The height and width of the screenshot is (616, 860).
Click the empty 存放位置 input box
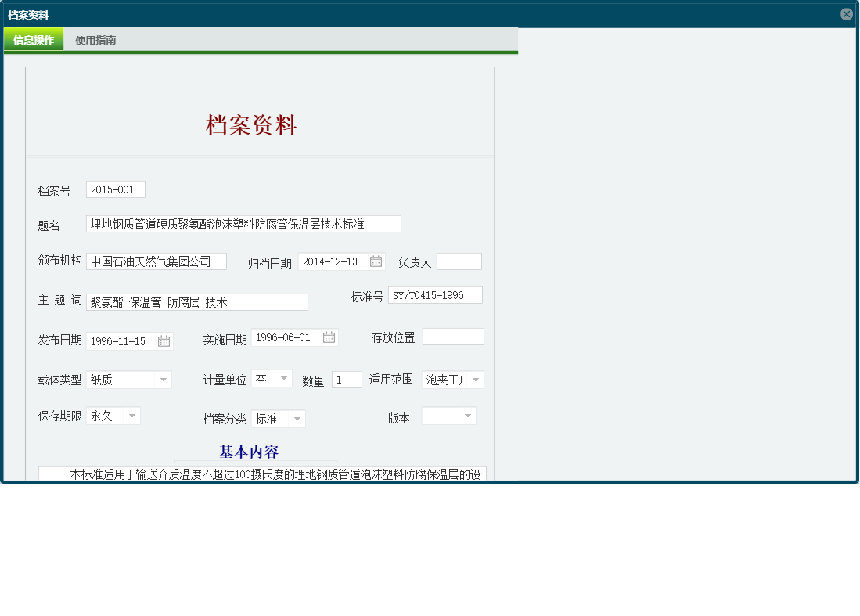[453, 336]
